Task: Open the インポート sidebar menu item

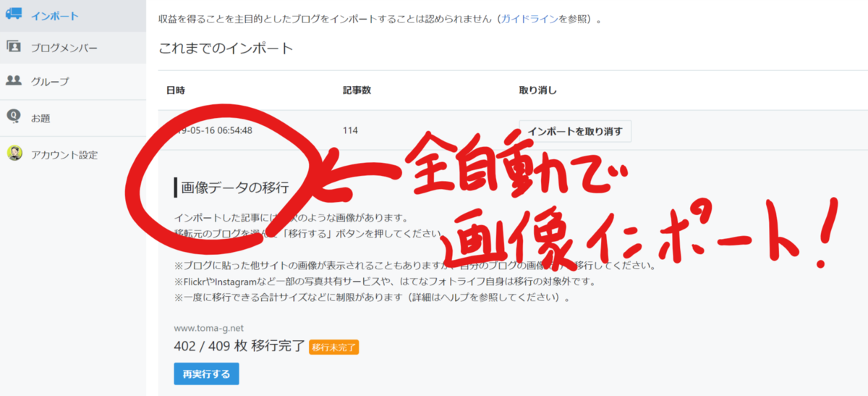Action: pyautogui.click(x=73, y=16)
